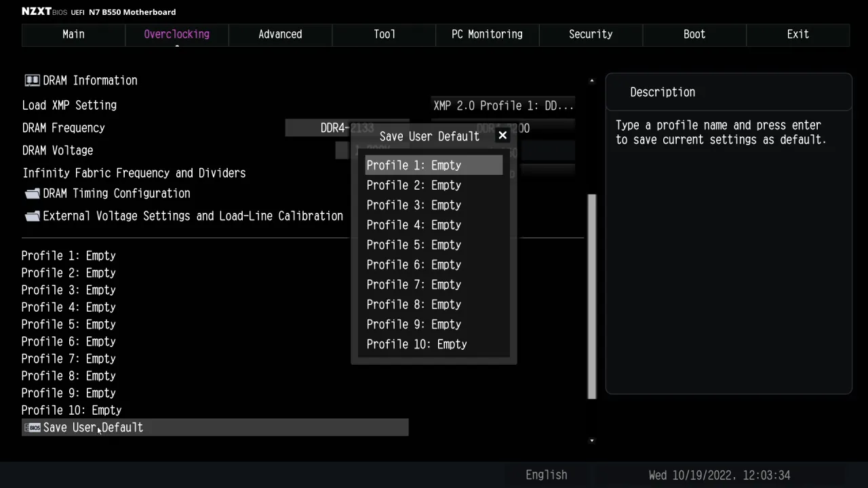Click the DRAM Information chip icon
This screenshot has width=868, height=488.
point(32,81)
